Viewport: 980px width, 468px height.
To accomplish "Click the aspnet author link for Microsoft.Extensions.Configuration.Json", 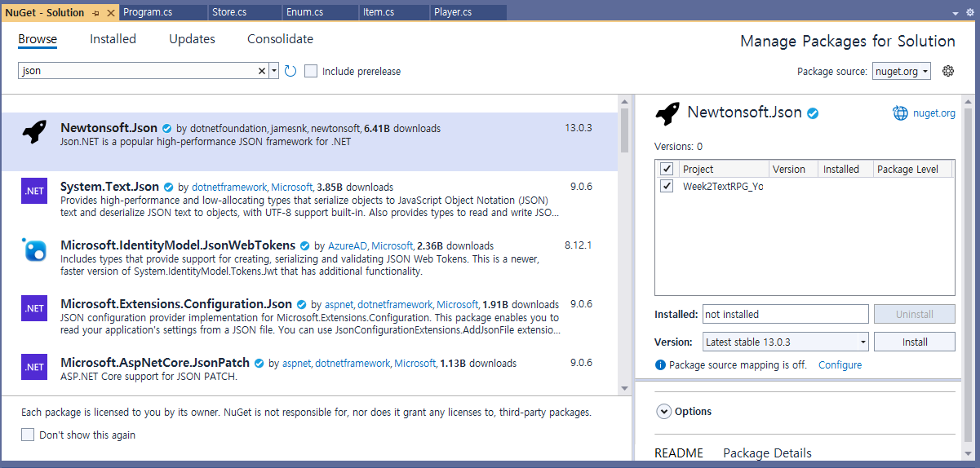I will 338,304.
